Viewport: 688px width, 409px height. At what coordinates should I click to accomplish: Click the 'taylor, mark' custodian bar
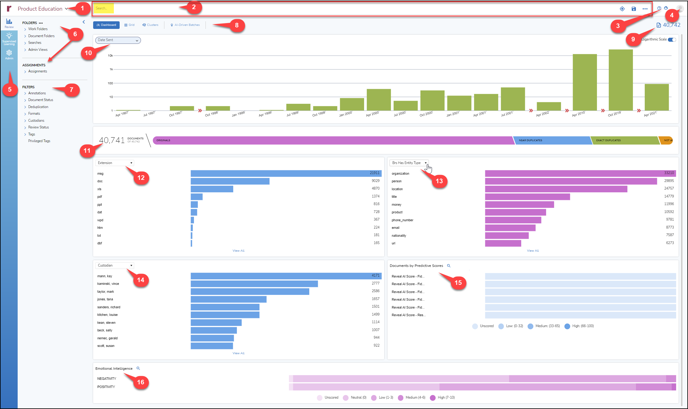click(250, 291)
